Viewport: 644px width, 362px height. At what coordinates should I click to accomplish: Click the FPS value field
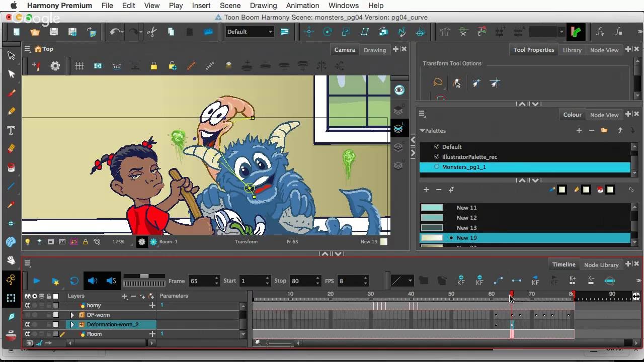coord(350,281)
